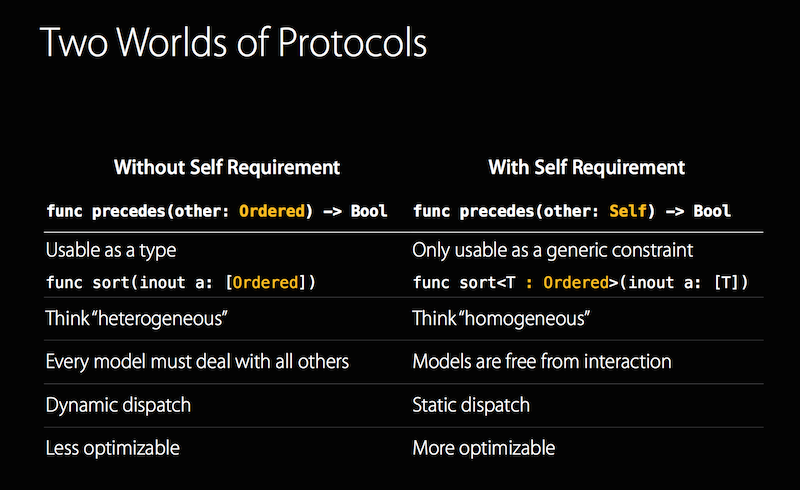Screen dimensions: 800x490
Task: Click the 'Bool' return type under Without Self Requirement
Action: [x=367, y=211]
